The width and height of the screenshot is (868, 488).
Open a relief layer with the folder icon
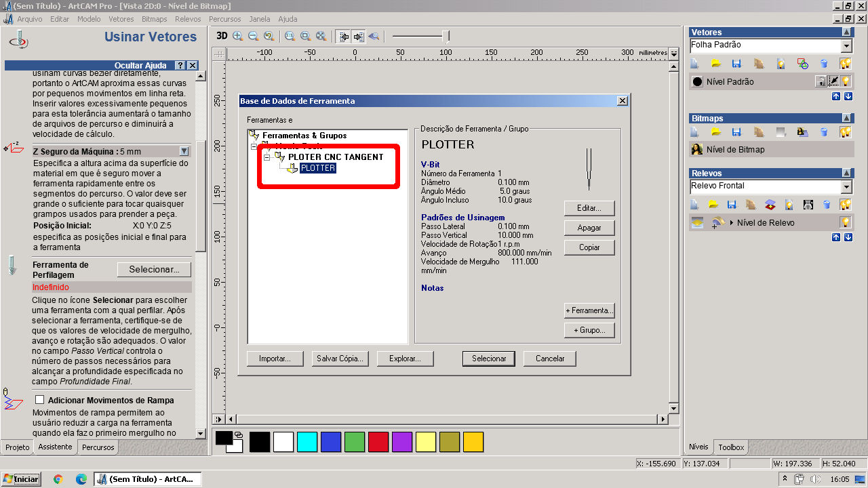coord(713,205)
